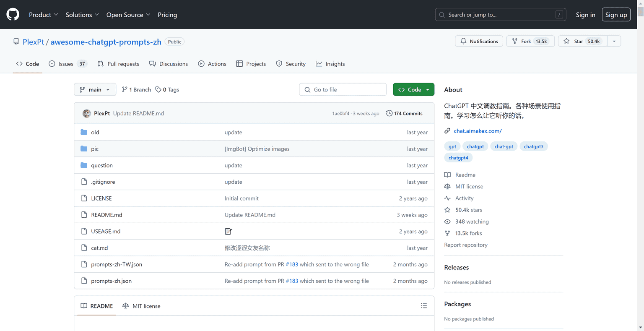Switch to the Discussions tab
The width and height of the screenshot is (644, 331).
169,64
